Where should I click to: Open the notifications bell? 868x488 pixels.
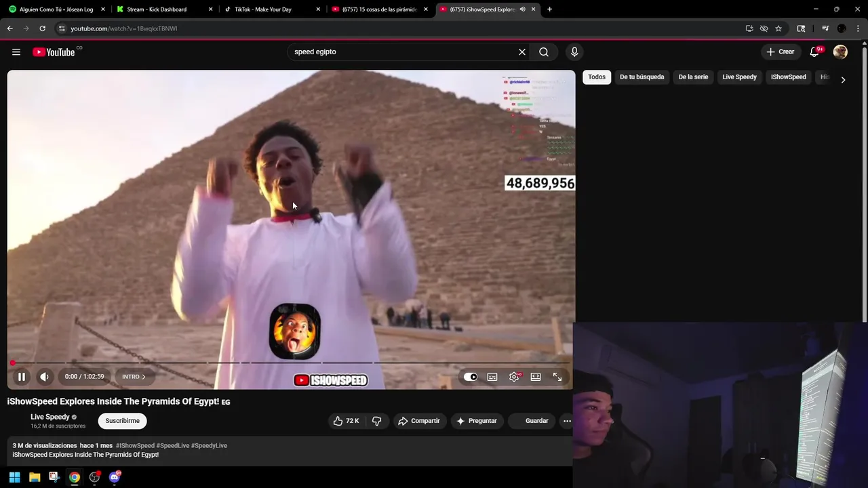pyautogui.click(x=815, y=52)
